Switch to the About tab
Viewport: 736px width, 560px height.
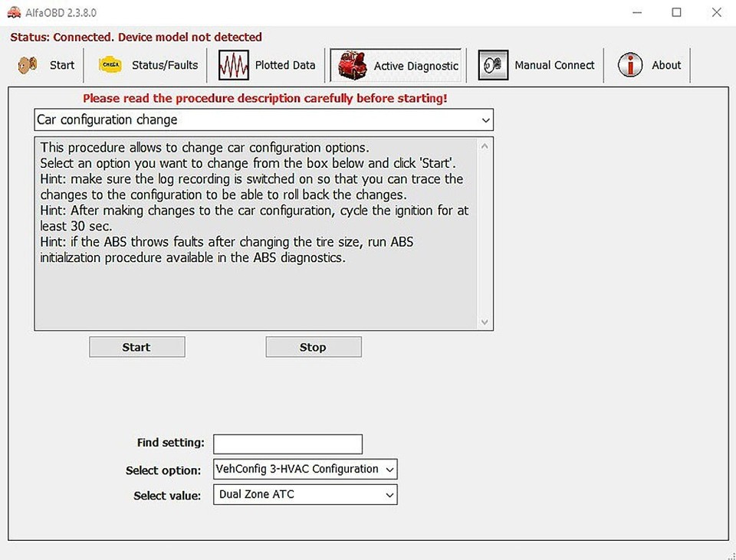tap(665, 65)
